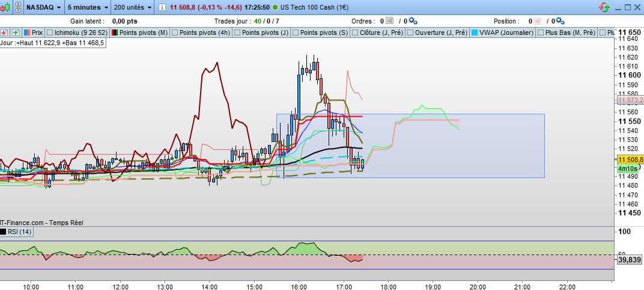This screenshot has height=290, width=644.
Task: Open the NASDAQ instrument dropdown
Action: point(43,7)
